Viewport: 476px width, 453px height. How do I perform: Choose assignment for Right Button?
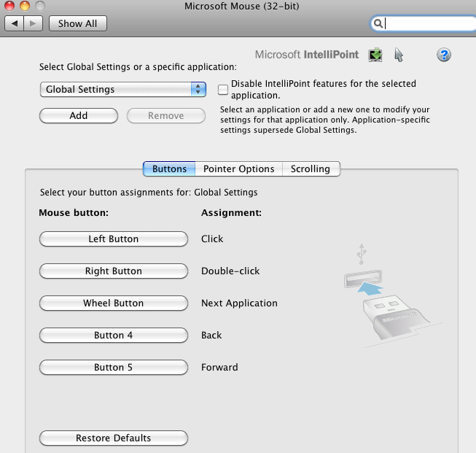pos(114,271)
